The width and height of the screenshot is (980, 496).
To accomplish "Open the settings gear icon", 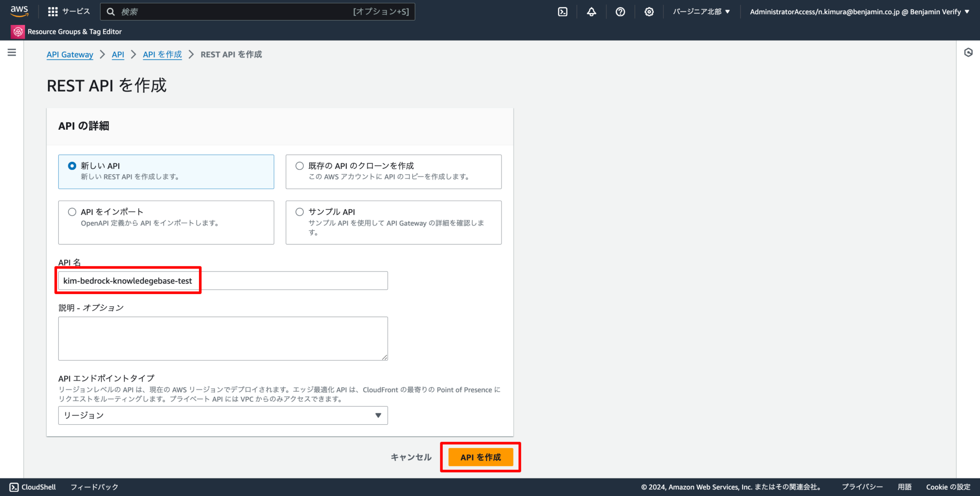I will coord(649,11).
